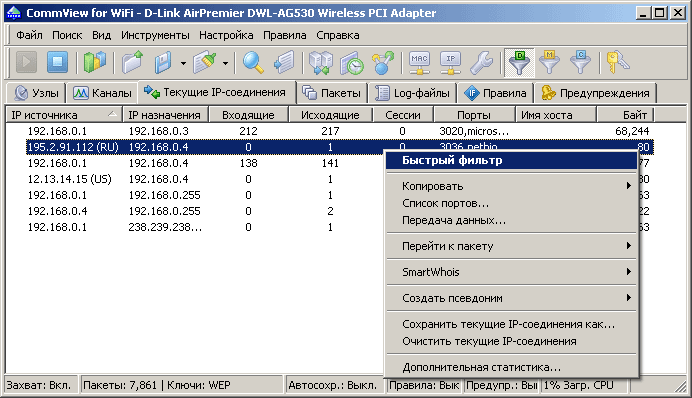
Task: Sort by the Порты column header
Action: pos(474,115)
